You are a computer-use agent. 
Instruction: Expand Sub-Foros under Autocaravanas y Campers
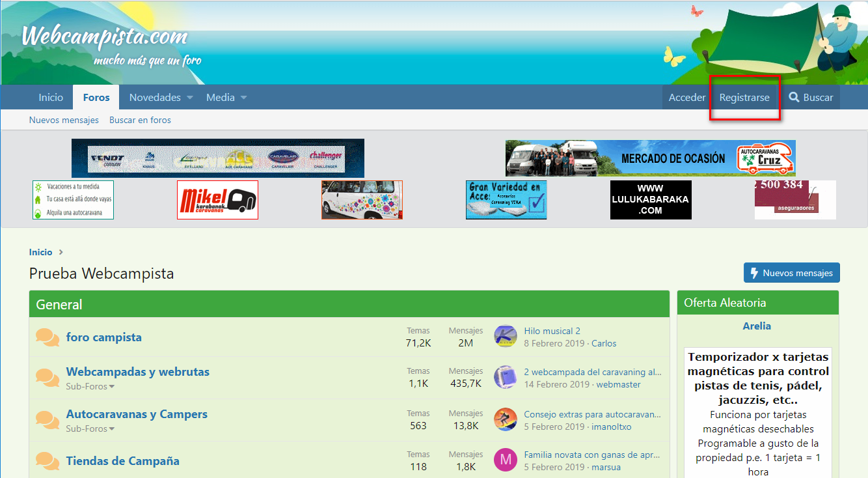click(90, 429)
